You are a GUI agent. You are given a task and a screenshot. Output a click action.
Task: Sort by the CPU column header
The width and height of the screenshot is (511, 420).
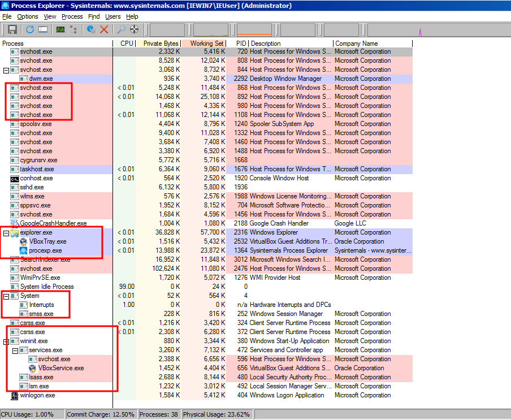124,44
